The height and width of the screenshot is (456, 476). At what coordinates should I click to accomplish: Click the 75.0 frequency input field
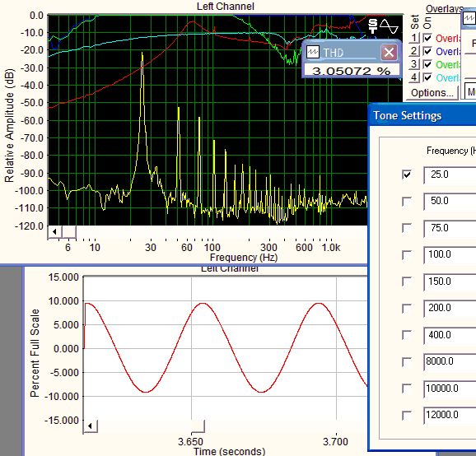click(450, 228)
